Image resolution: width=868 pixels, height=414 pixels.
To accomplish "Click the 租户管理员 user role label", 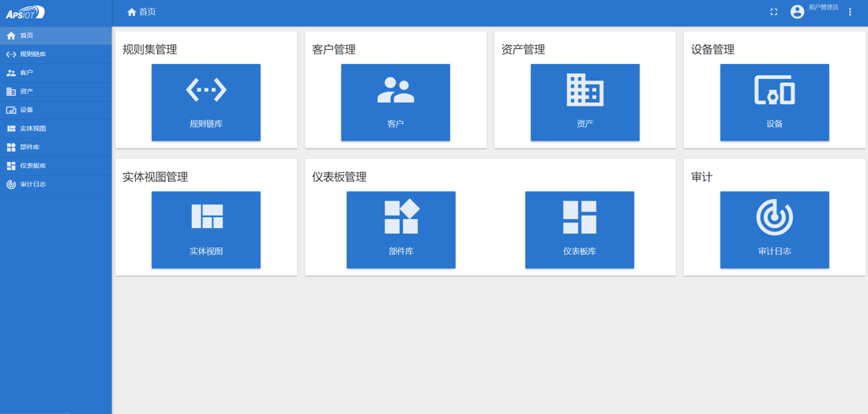I will click(x=823, y=8).
